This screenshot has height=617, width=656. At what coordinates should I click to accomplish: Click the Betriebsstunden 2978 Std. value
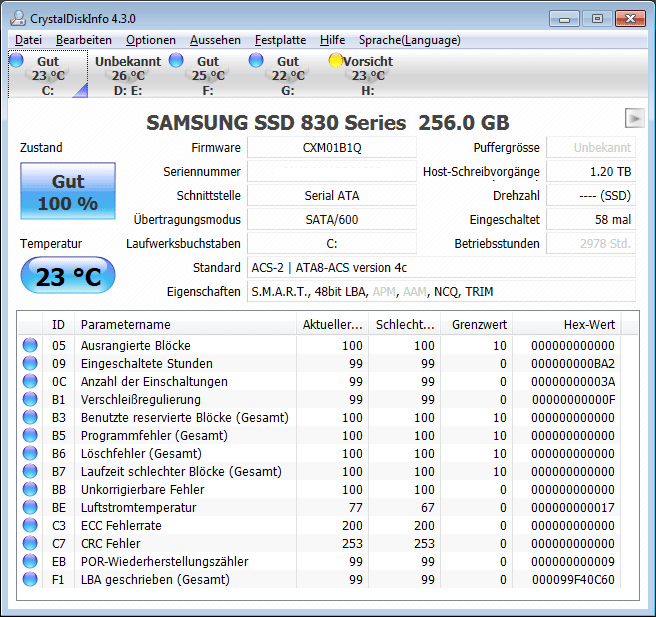coord(591,243)
